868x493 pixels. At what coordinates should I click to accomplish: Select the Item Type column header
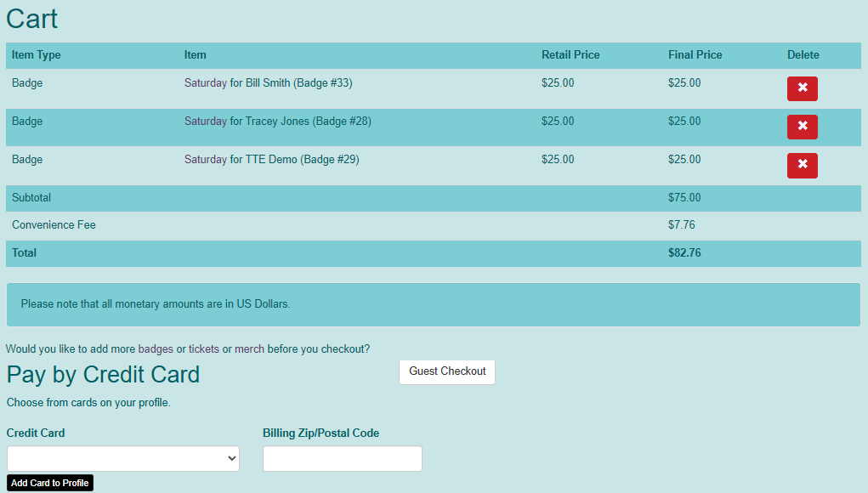click(x=36, y=54)
